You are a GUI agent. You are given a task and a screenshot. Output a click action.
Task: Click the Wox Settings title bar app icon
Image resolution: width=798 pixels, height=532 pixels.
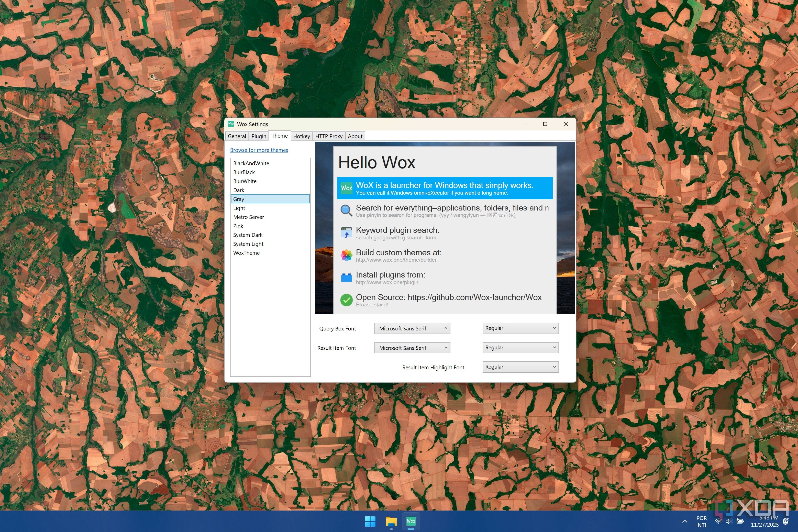231,124
